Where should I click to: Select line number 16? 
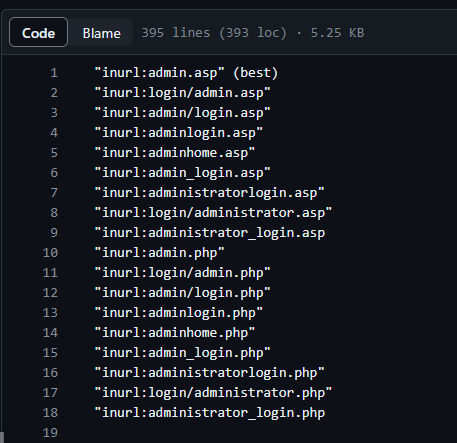pyautogui.click(x=50, y=373)
